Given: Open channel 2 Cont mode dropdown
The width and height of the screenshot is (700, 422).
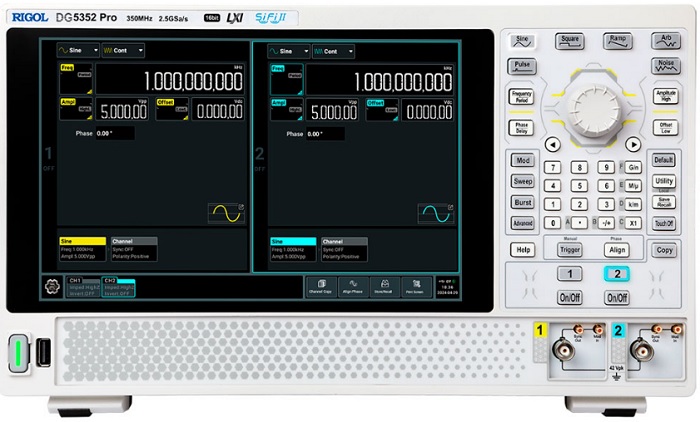Looking at the screenshot, I should 333,51.
